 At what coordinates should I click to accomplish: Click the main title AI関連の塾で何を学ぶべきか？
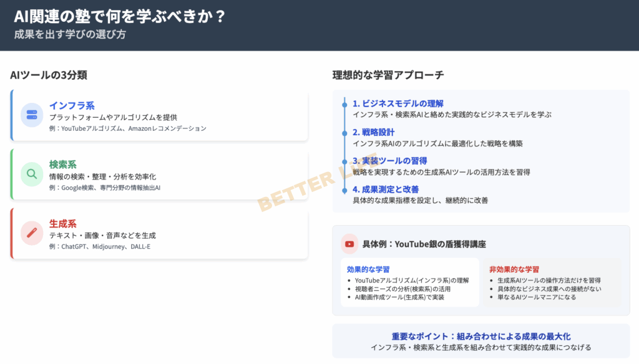click(x=119, y=17)
